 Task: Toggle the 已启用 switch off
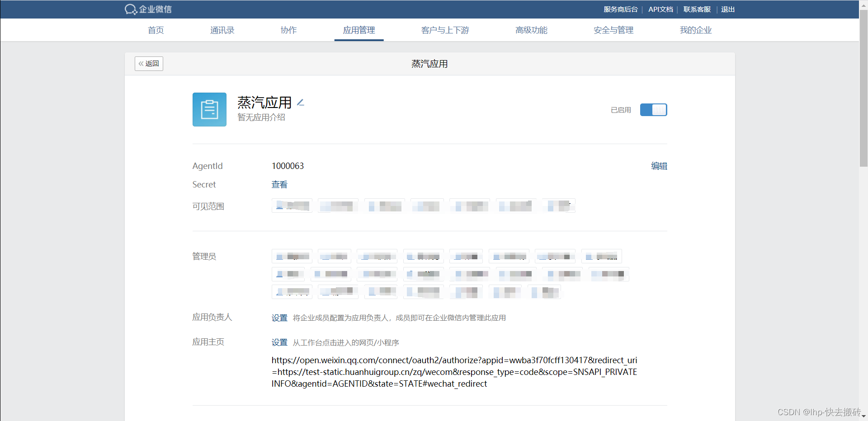pos(653,110)
